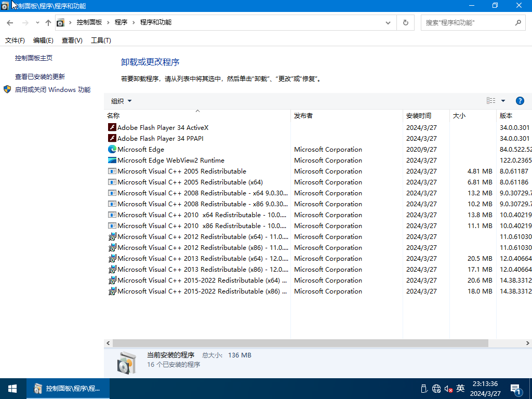The width and height of the screenshot is (532, 399).
Task: Click the view layout icon button
Action: tap(491, 101)
